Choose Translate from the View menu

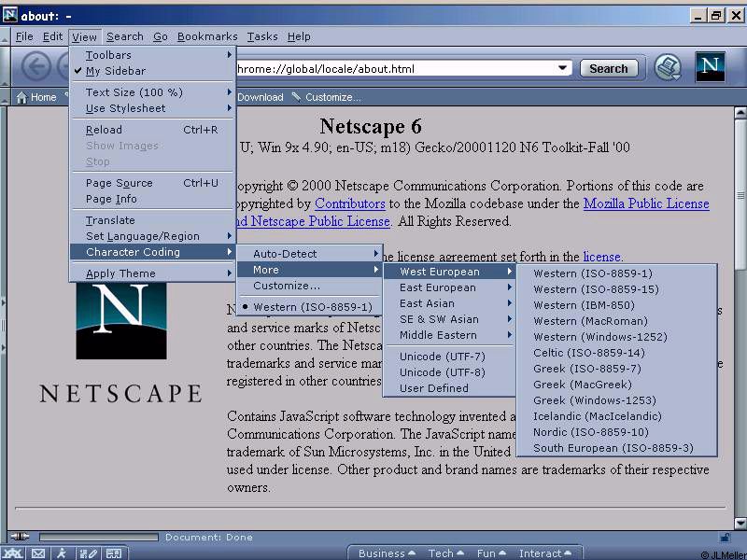[152, 220]
